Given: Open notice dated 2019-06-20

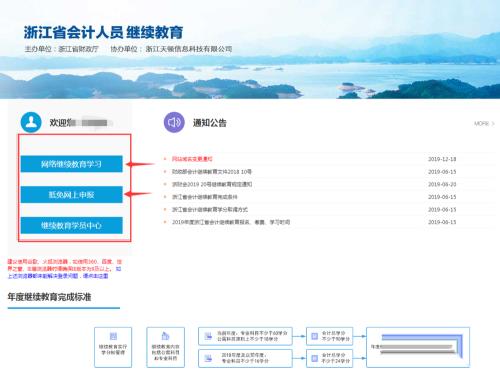Looking at the screenshot, I should click(212, 184).
